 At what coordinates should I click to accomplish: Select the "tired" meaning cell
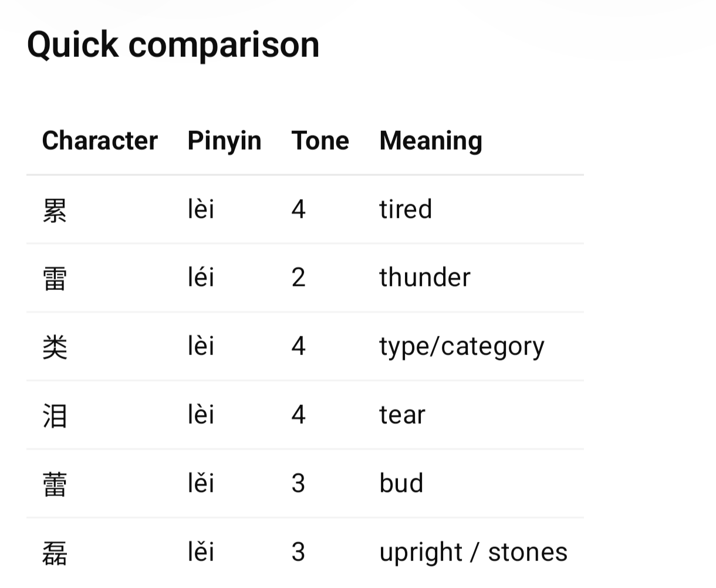[406, 209]
